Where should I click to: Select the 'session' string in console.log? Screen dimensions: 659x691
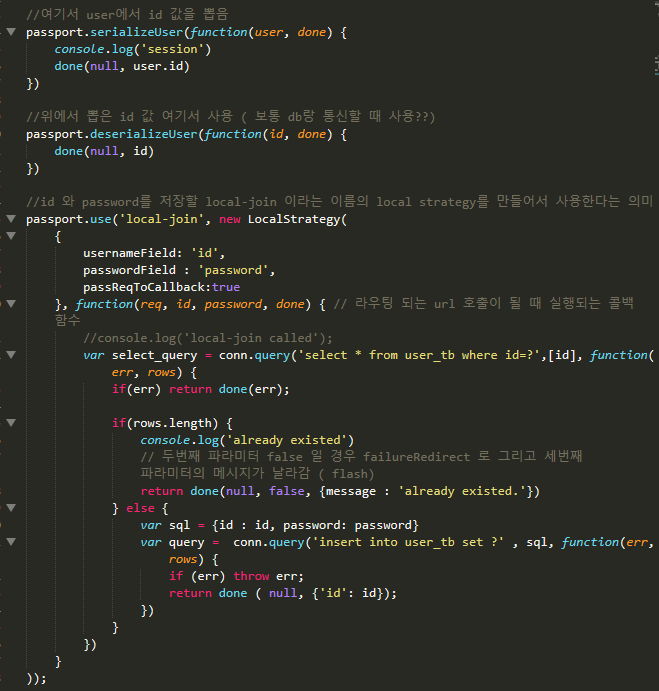(172, 49)
